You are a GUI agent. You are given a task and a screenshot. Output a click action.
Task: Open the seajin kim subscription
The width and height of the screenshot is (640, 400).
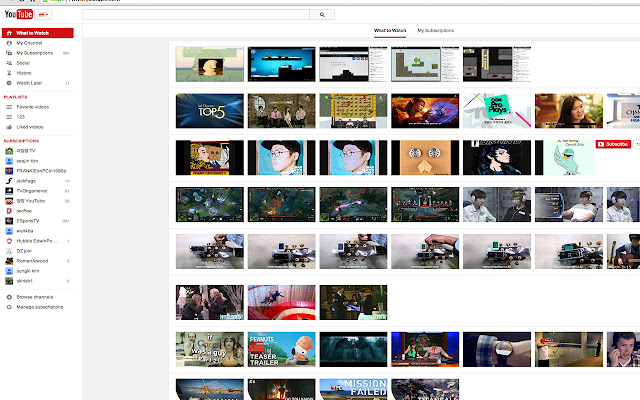tap(27, 161)
